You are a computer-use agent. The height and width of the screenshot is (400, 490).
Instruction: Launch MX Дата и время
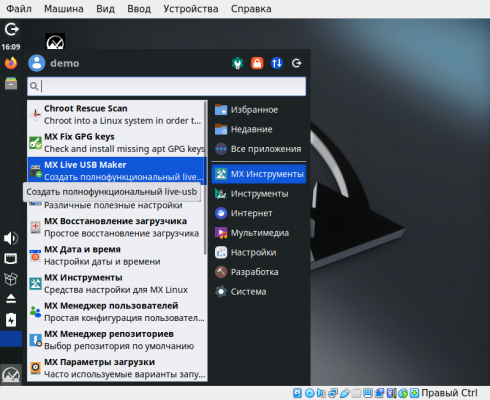pos(117,255)
